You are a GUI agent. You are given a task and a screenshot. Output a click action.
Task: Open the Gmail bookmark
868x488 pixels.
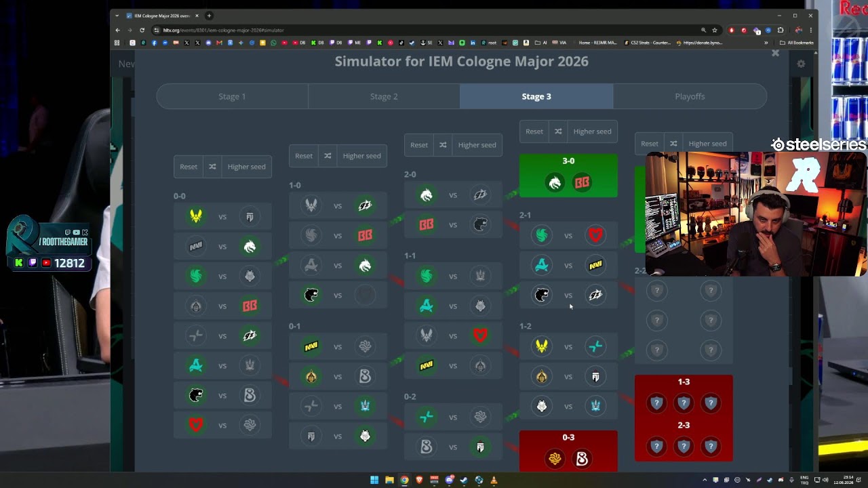pyautogui.click(x=219, y=43)
